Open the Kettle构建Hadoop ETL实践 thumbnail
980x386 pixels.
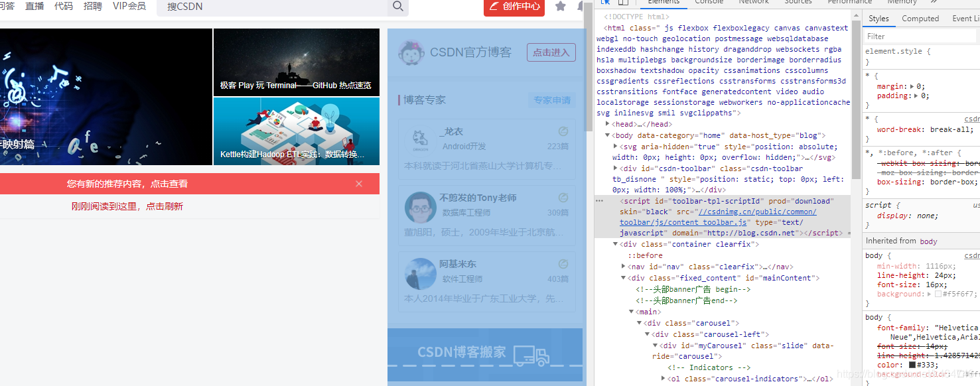(x=297, y=131)
